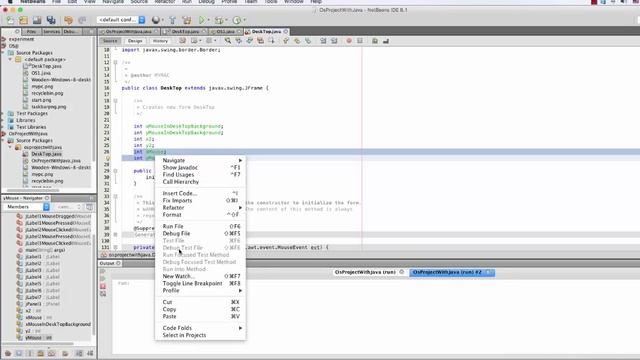Click the Find Selection magnifier editor icon
Image resolution: width=640 pixels, height=360 pixels.
click(x=228, y=41)
